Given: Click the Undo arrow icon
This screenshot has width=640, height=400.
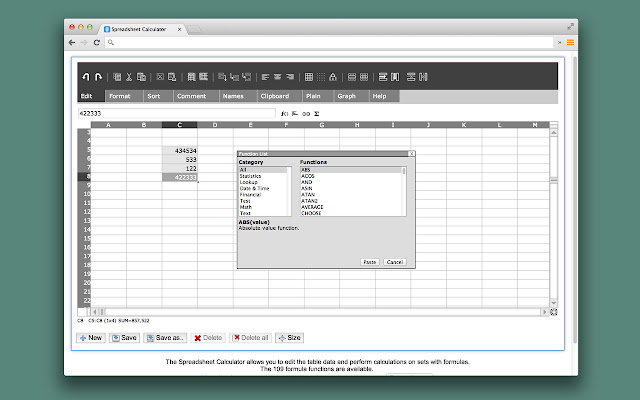Looking at the screenshot, I should point(86,77).
